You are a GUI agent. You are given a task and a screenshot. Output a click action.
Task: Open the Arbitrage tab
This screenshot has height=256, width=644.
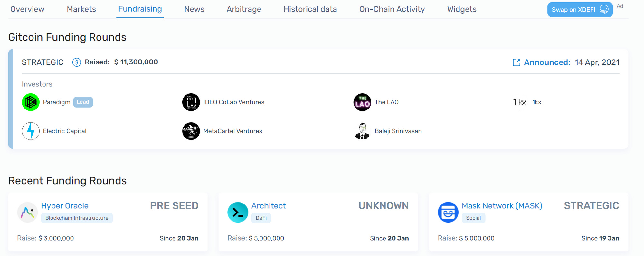tap(244, 9)
